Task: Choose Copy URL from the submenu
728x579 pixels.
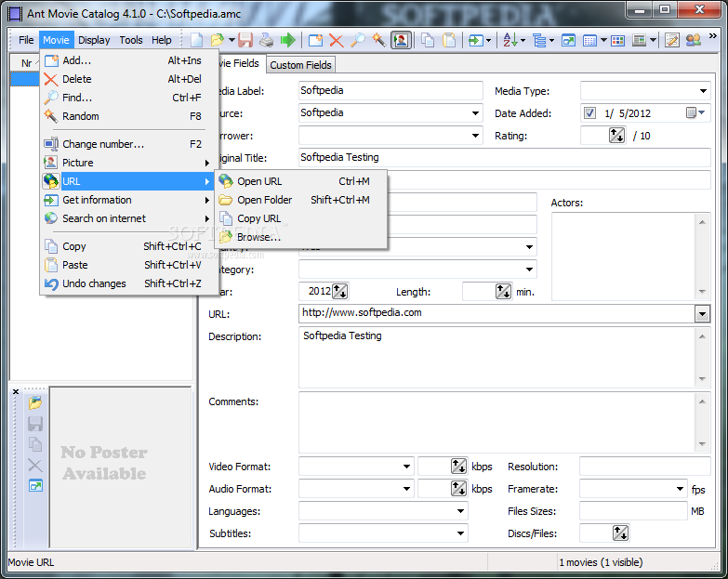Action: (301, 218)
